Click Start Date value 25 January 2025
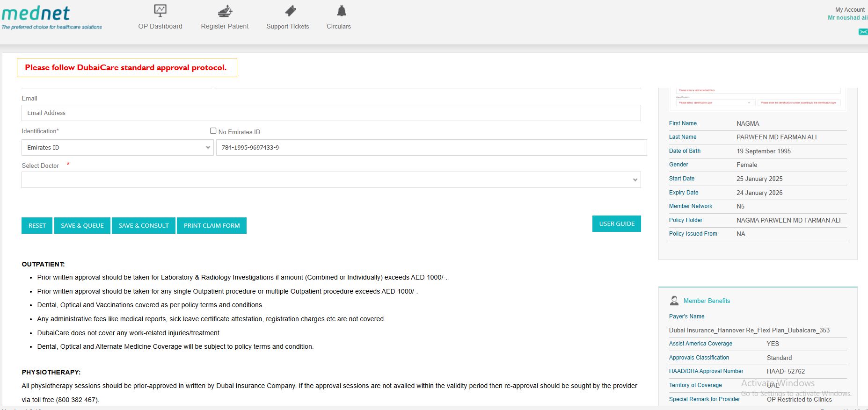Viewport: 868px width, 410px height. (759, 179)
